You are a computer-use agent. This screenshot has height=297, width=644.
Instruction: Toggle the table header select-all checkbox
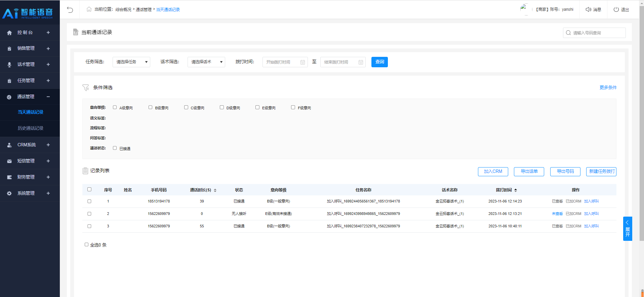click(89, 189)
